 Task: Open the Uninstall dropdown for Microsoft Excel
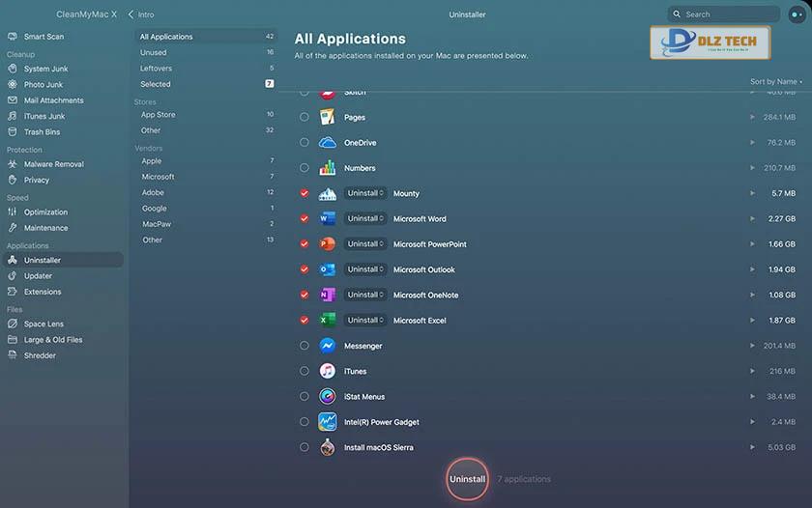[x=365, y=321]
